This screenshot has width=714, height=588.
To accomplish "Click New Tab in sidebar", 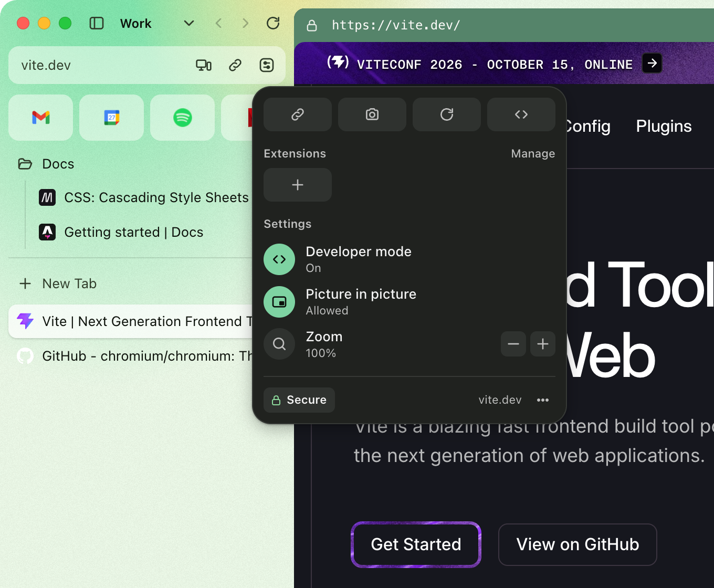I will pyautogui.click(x=58, y=283).
